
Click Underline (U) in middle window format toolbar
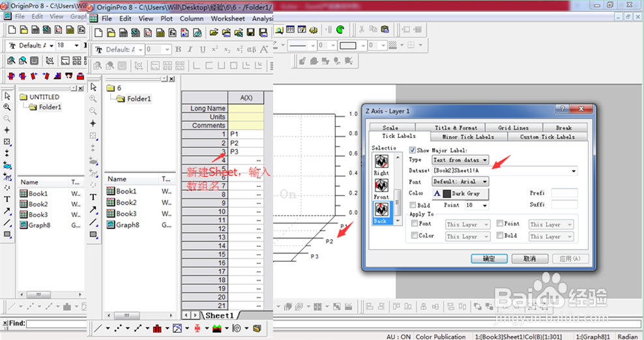203,50
